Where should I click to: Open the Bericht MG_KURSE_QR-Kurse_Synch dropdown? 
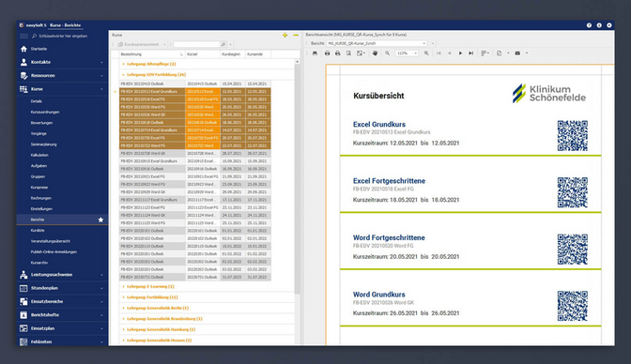click(x=377, y=43)
